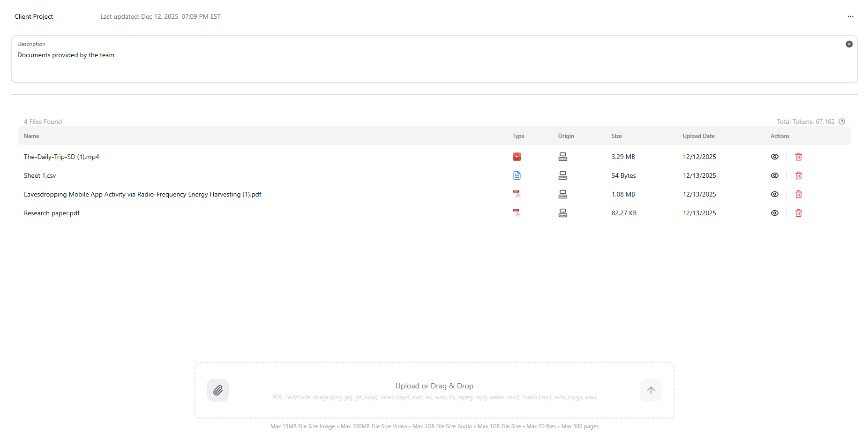Click the CSV document type icon for Sheet 1
This screenshot has width=868, height=440.
[x=517, y=175]
